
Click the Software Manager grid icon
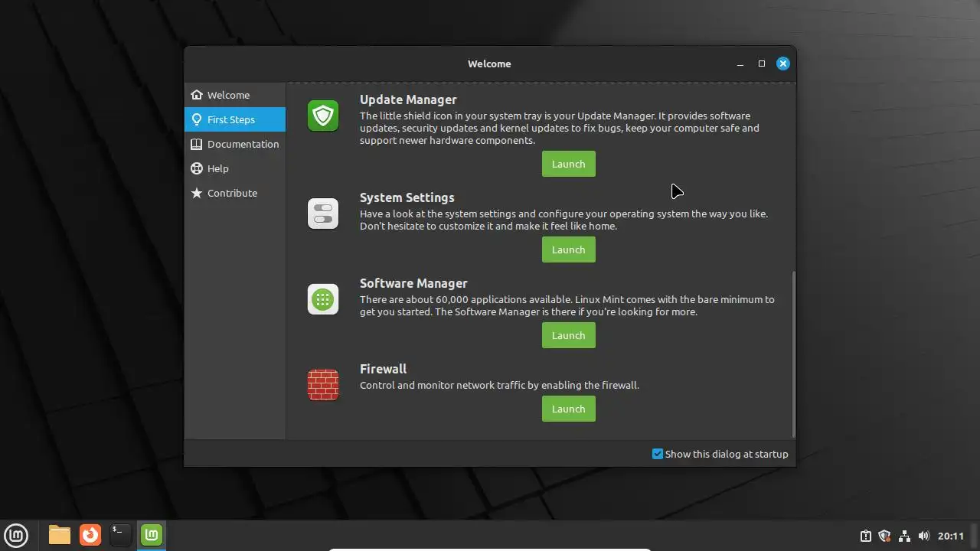click(323, 300)
